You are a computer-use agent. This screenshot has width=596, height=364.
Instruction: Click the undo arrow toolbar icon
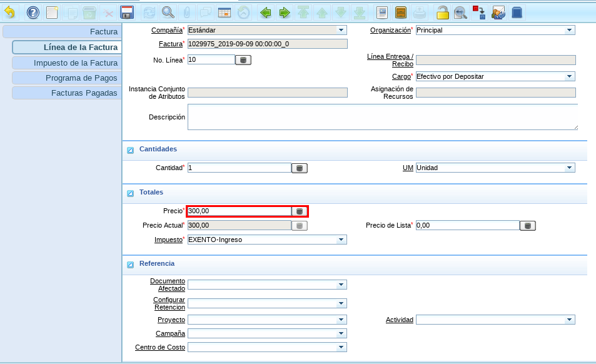click(x=10, y=13)
